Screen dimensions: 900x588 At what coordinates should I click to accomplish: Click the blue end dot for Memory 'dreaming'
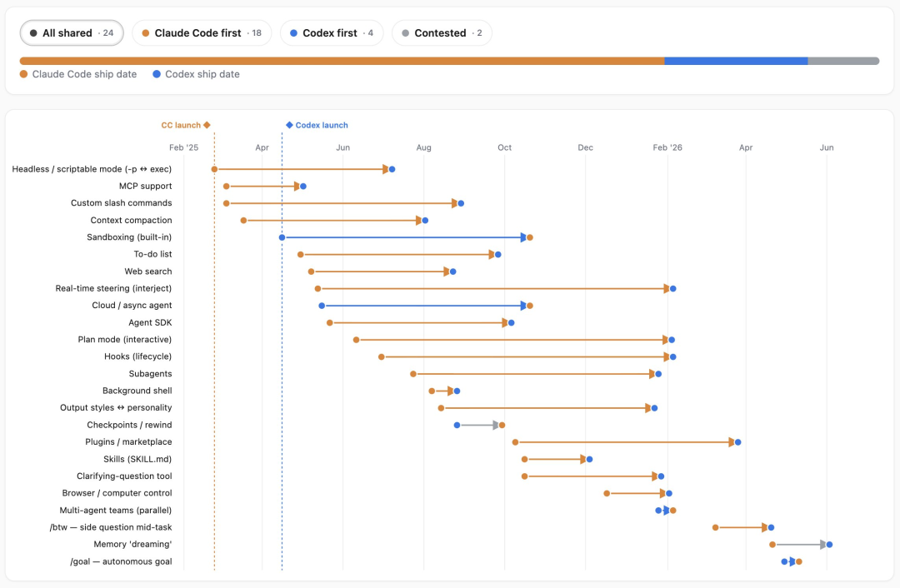[x=829, y=545]
